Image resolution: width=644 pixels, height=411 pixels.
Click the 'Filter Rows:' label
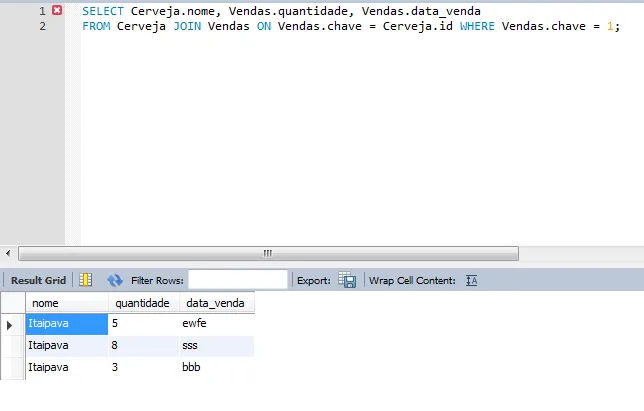click(x=157, y=280)
